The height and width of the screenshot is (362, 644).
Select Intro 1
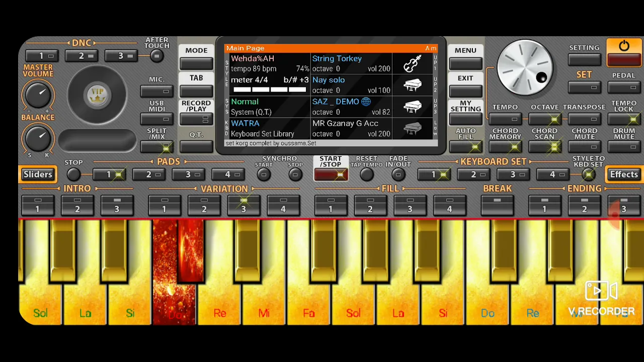coord(38,205)
